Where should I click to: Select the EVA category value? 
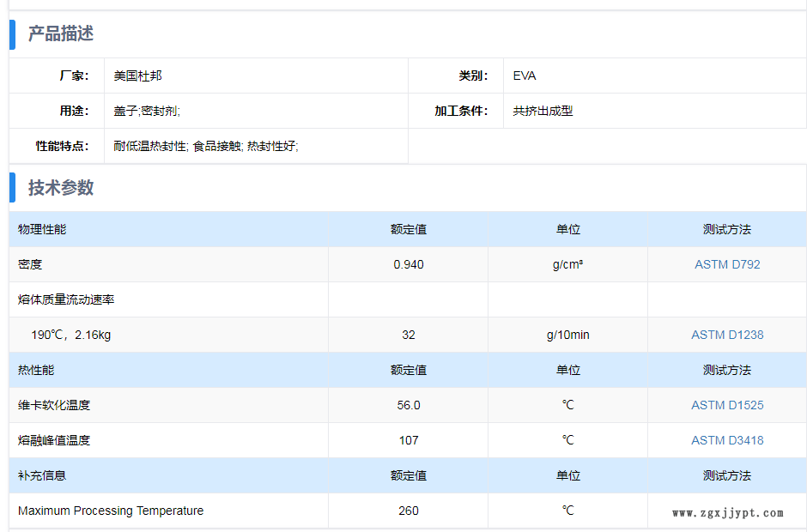pyautogui.click(x=525, y=76)
